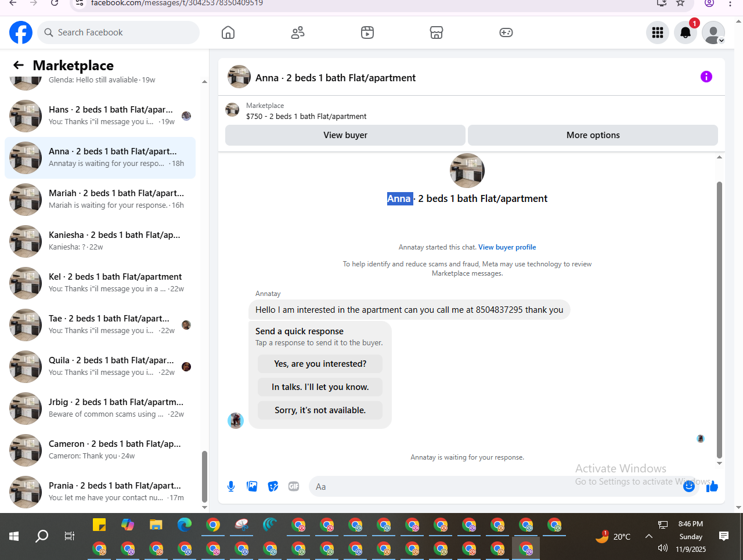Open Sticky Notes from the taskbar
This screenshot has height=560, width=743.
[x=99, y=525]
